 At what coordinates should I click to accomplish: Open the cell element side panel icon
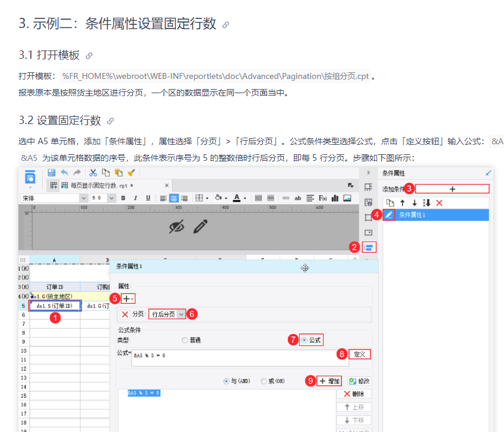369,188
